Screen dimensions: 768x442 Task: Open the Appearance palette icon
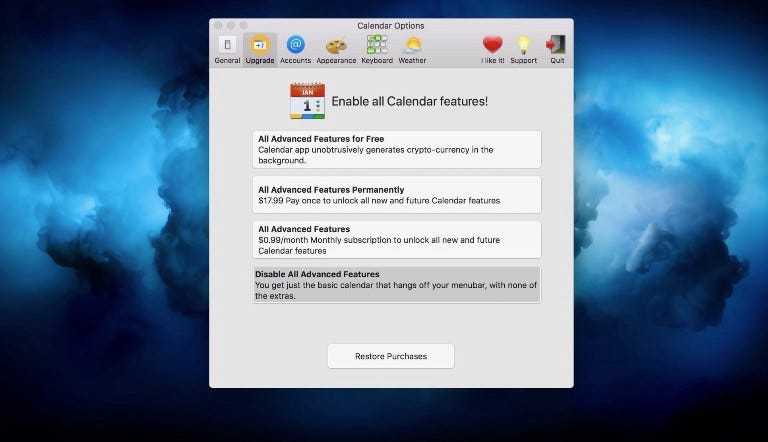tap(336, 49)
